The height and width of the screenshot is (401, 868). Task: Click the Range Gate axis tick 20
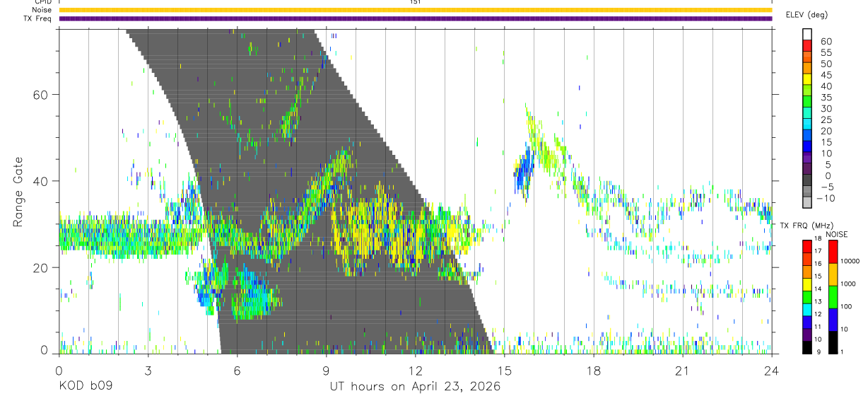(40, 268)
